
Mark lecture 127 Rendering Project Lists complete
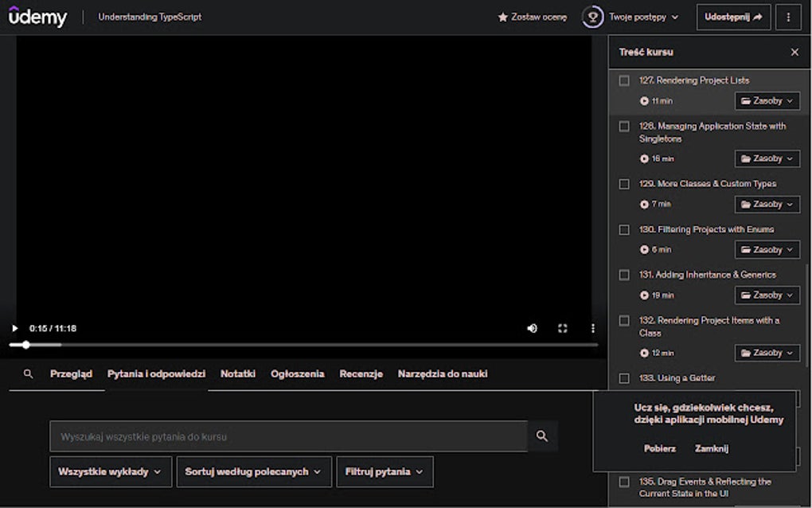(x=624, y=80)
